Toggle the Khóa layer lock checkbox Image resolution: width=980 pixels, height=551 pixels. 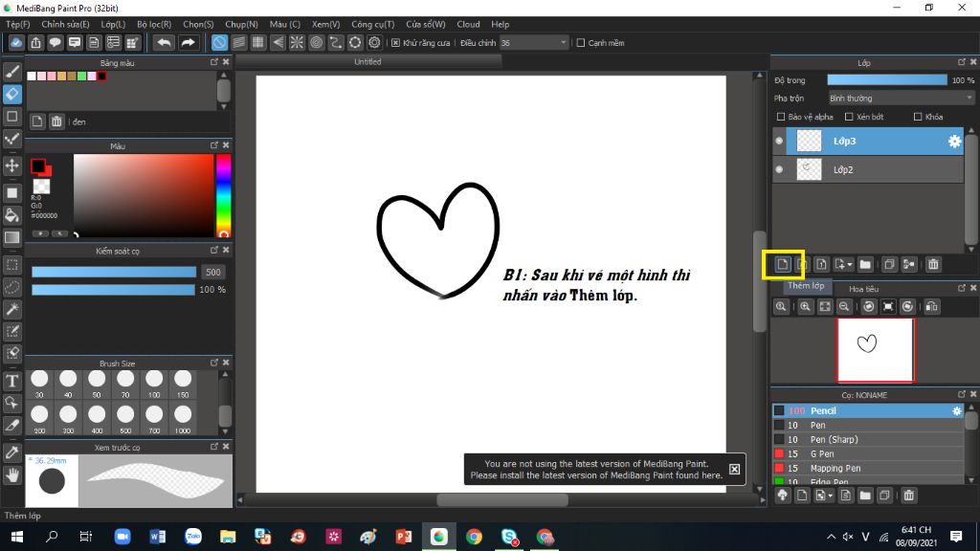coord(918,117)
